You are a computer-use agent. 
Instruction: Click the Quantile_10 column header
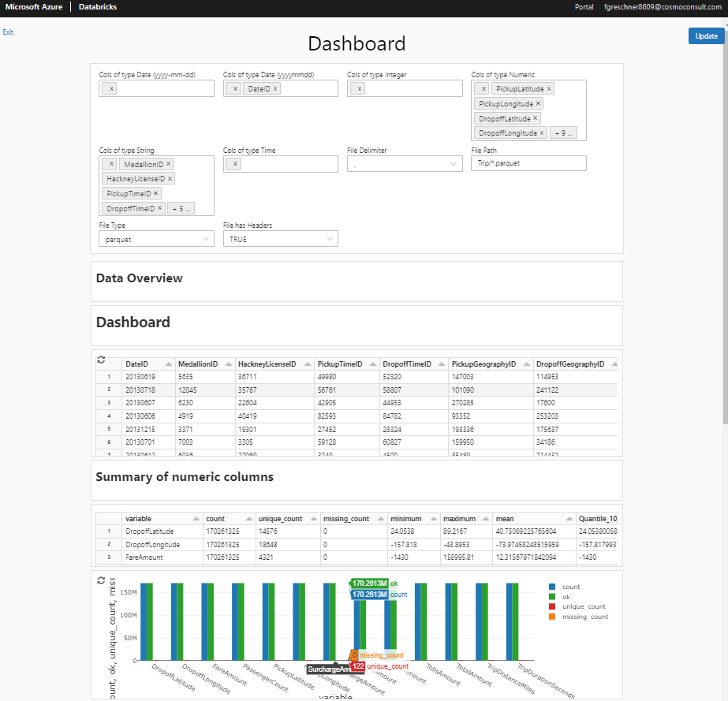(x=598, y=519)
